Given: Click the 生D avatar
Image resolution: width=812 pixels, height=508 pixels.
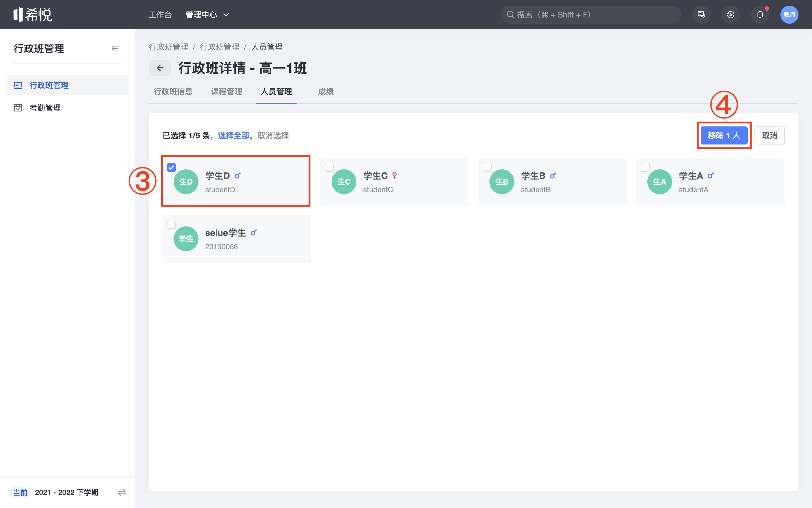Looking at the screenshot, I should pyautogui.click(x=186, y=182).
